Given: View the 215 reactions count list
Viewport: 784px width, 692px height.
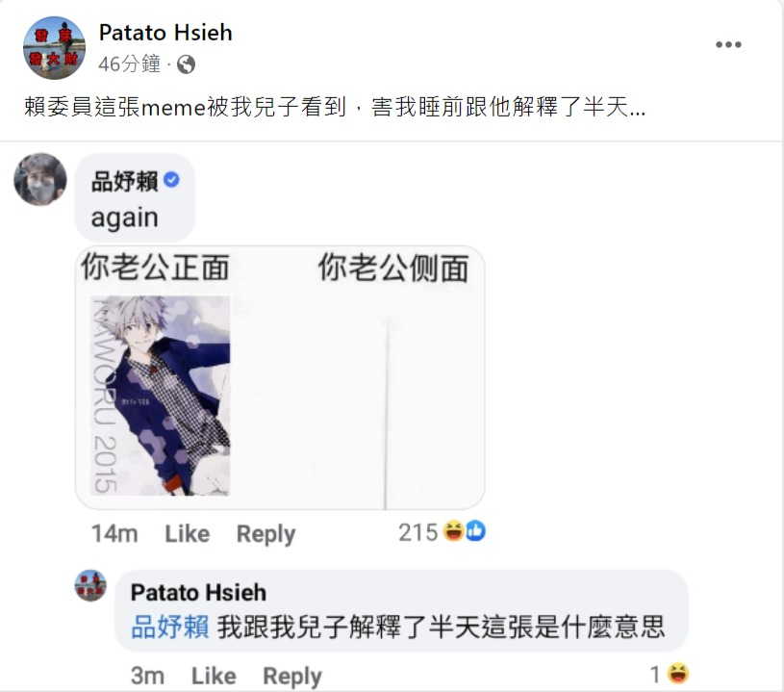Looking at the screenshot, I should coord(417,532).
